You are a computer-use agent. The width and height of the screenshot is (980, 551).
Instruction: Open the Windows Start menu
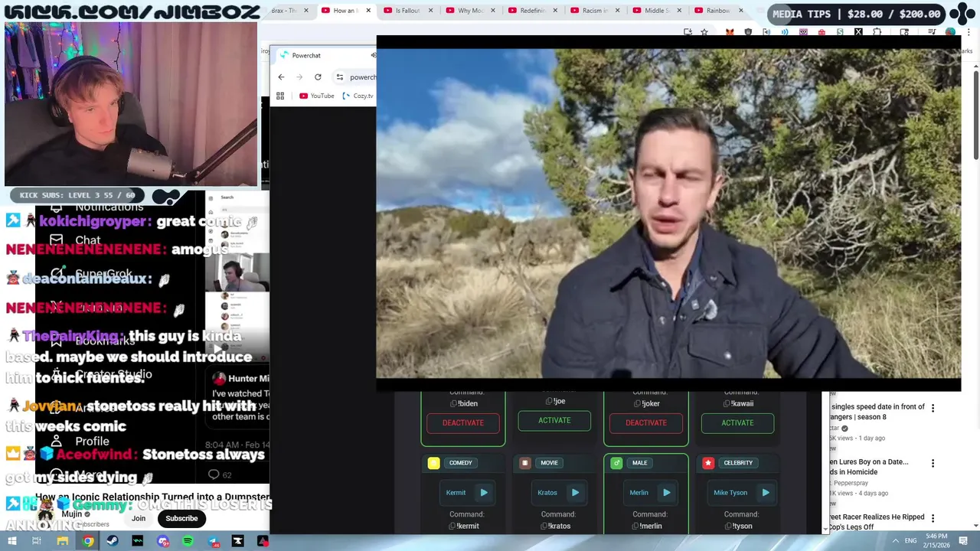pyautogui.click(x=11, y=541)
